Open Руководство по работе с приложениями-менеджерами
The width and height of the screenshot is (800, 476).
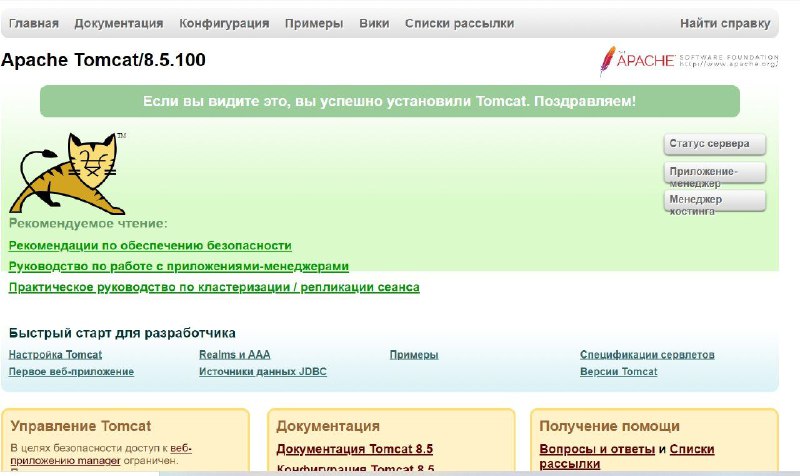pyautogui.click(x=179, y=266)
